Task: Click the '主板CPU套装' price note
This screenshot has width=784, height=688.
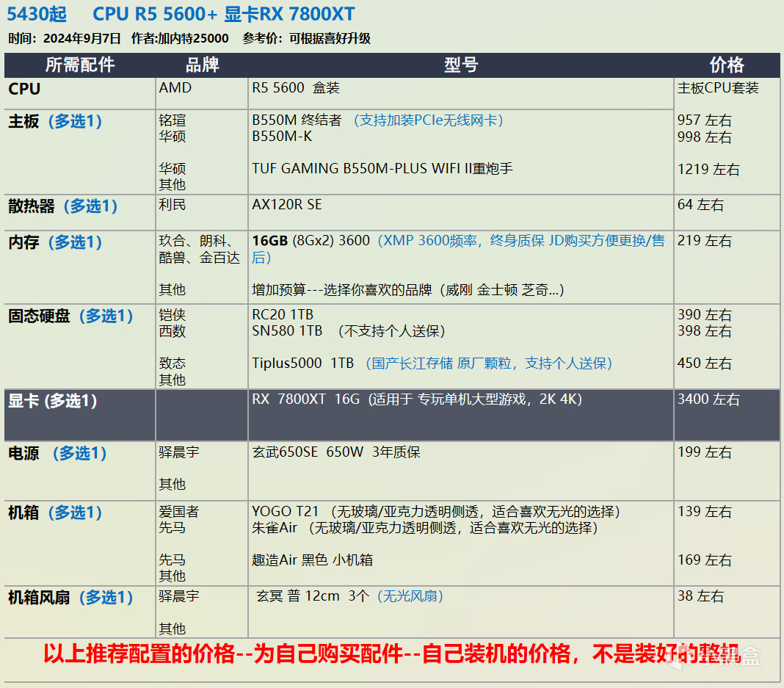Action: pyautogui.click(x=718, y=87)
